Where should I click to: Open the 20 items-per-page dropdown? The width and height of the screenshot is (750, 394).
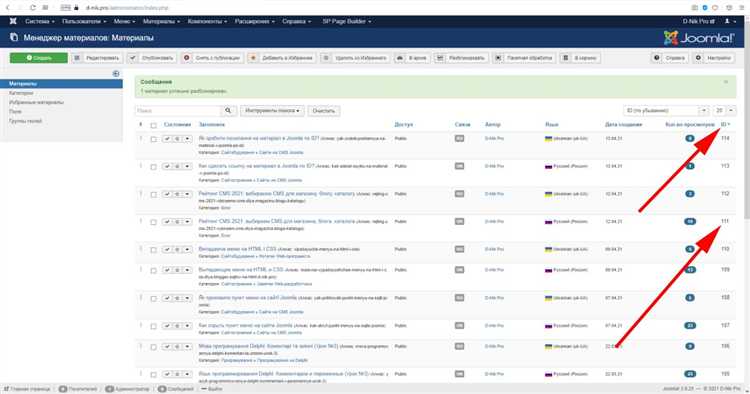(x=724, y=110)
